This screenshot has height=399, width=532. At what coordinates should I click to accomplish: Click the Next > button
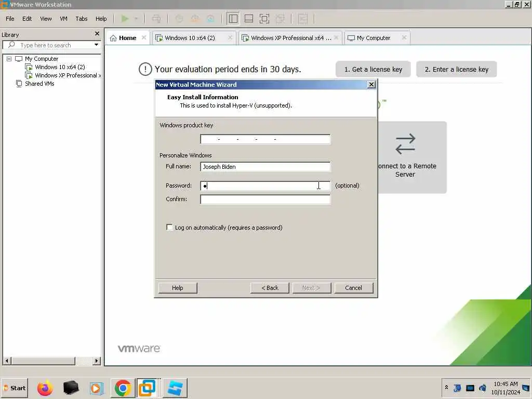pyautogui.click(x=312, y=288)
